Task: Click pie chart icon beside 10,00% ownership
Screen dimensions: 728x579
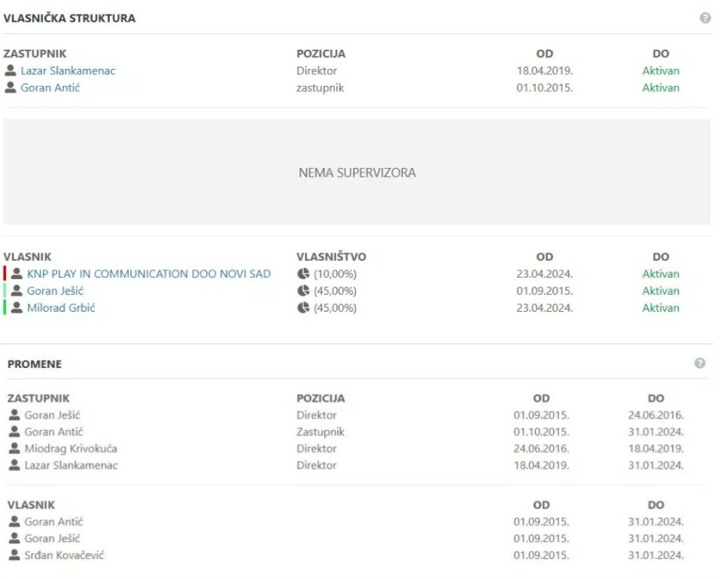Action: tap(303, 274)
